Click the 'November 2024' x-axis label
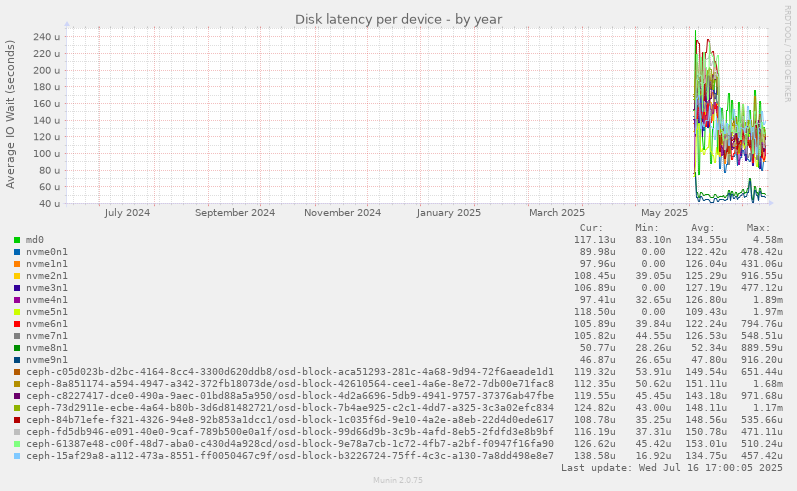 tap(343, 212)
